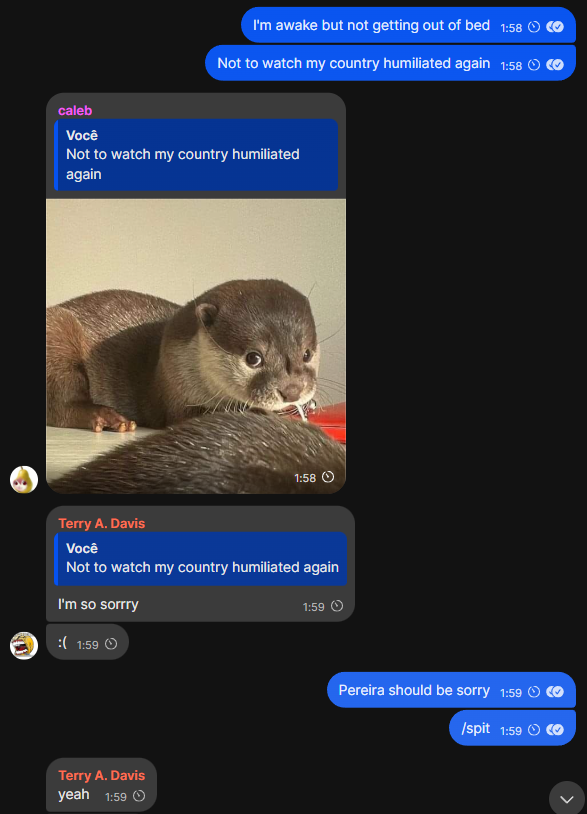Viewport: 587px width, 814px height.
Task: Click read checkmark on 'I'm awake' message
Action: point(555,27)
